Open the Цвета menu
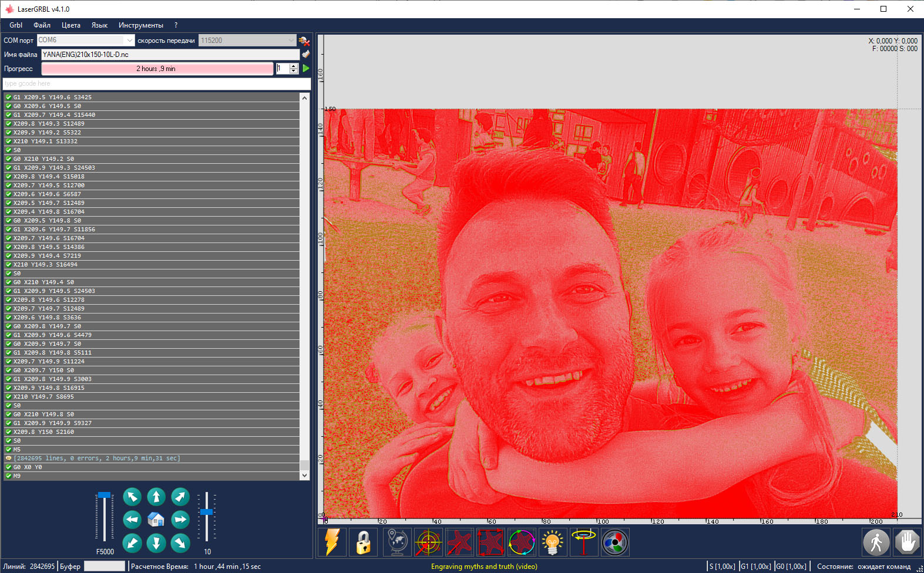 (71, 25)
